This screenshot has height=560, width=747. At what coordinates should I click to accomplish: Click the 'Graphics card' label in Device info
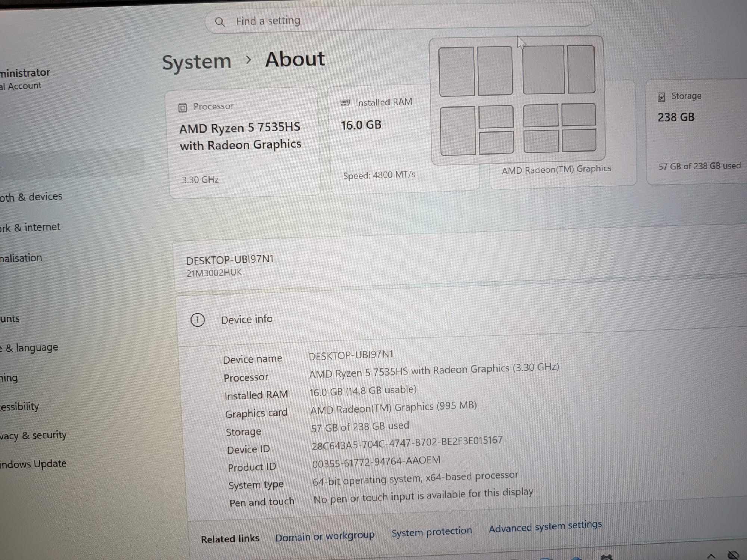coord(256,413)
